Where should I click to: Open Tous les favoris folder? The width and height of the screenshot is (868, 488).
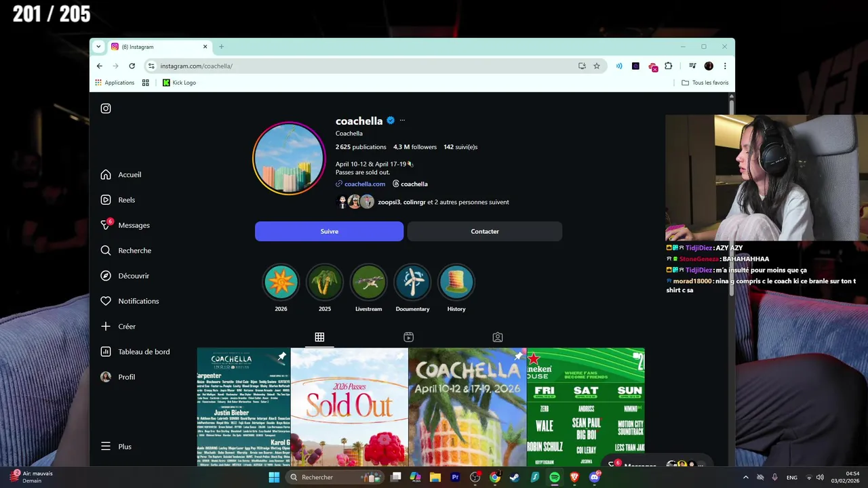pos(705,83)
